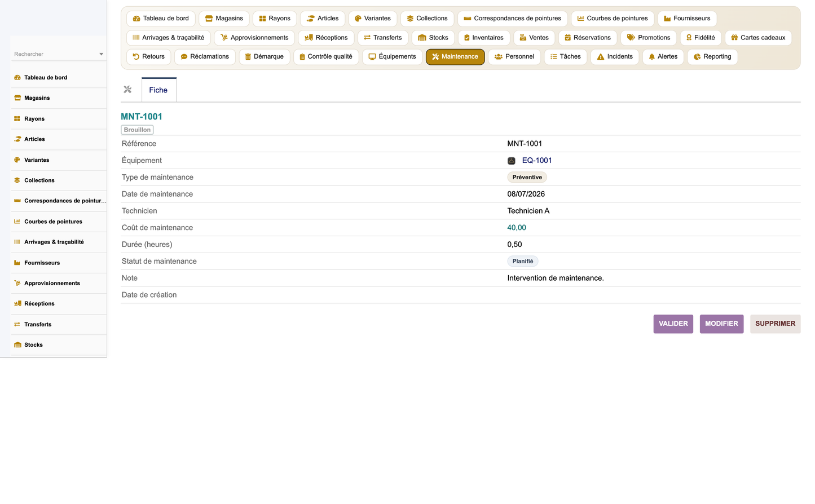This screenshot has width=815, height=504.
Task: Open Cartes cadeaux via gift icon
Action: tap(734, 38)
